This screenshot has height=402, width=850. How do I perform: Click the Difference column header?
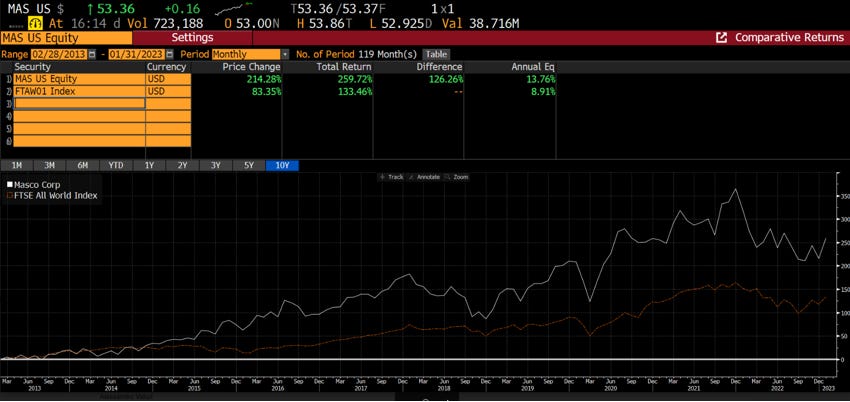pyautogui.click(x=440, y=67)
